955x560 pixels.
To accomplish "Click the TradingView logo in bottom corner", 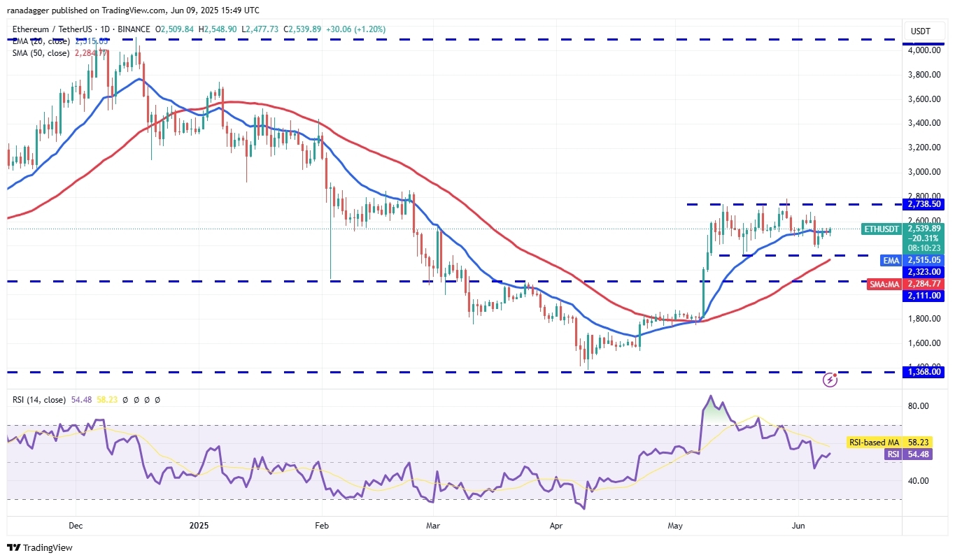I will (x=40, y=547).
